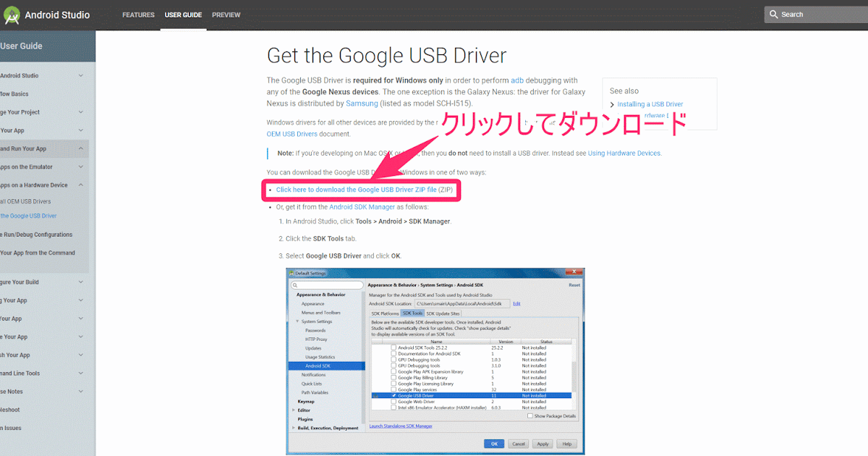Click the Apply button in dialog
The height and width of the screenshot is (456, 868).
coord(542,444)
